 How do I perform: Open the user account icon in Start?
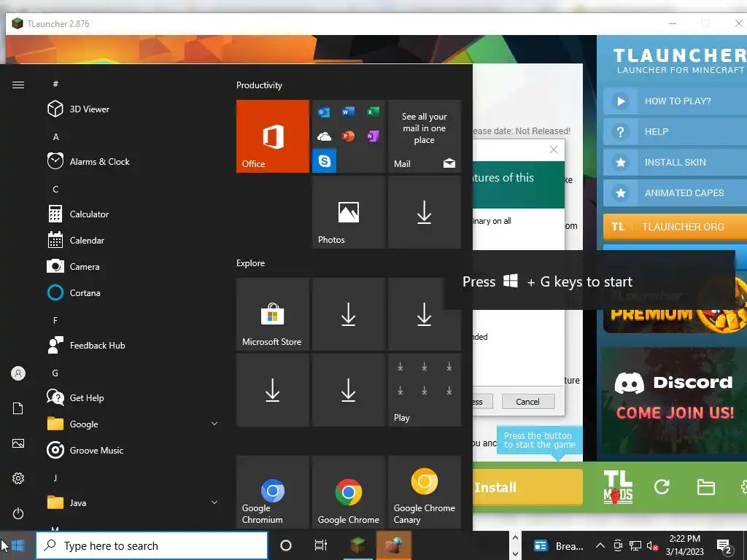click(x=18, y=373)
